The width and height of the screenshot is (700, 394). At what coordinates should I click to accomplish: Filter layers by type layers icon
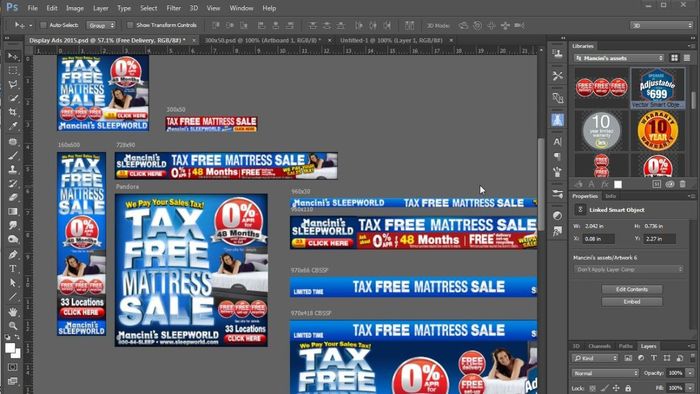tap(654, 358)
